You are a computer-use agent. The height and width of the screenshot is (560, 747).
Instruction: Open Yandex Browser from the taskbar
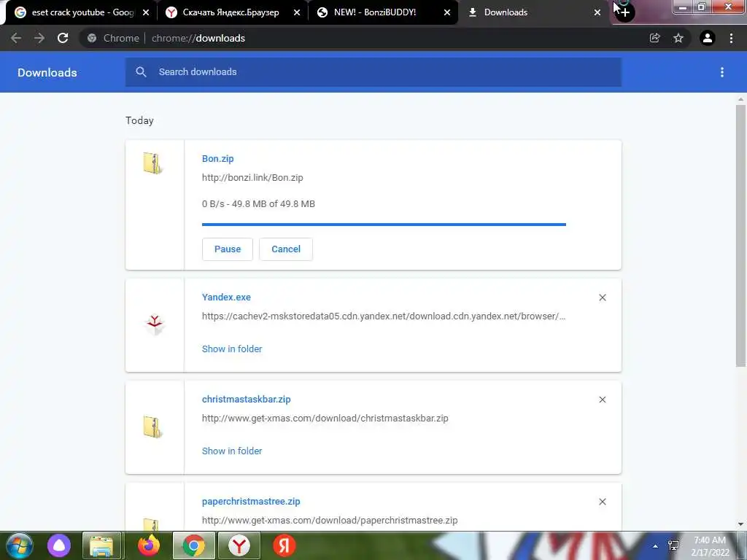[x=239, y=545]
